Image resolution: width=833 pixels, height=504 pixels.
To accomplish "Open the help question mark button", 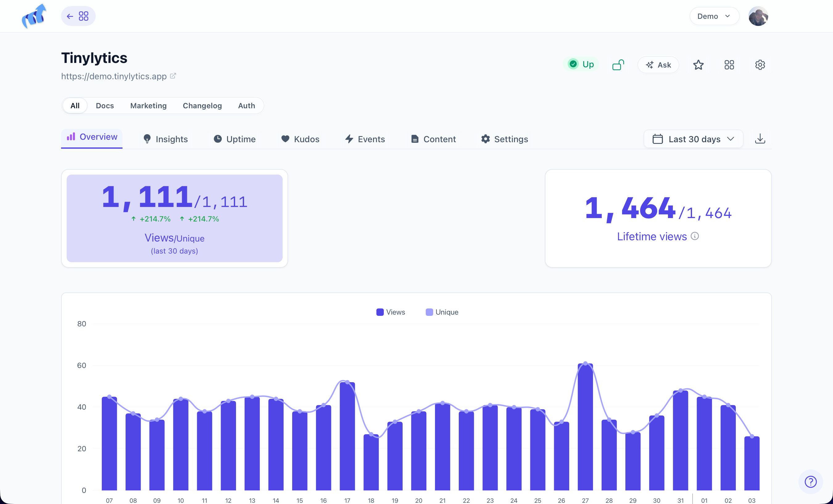I will (x=810, y=482).
